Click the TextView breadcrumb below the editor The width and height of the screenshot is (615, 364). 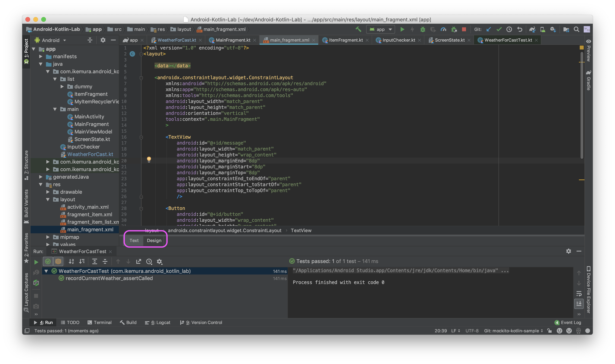tap(301, 230)
